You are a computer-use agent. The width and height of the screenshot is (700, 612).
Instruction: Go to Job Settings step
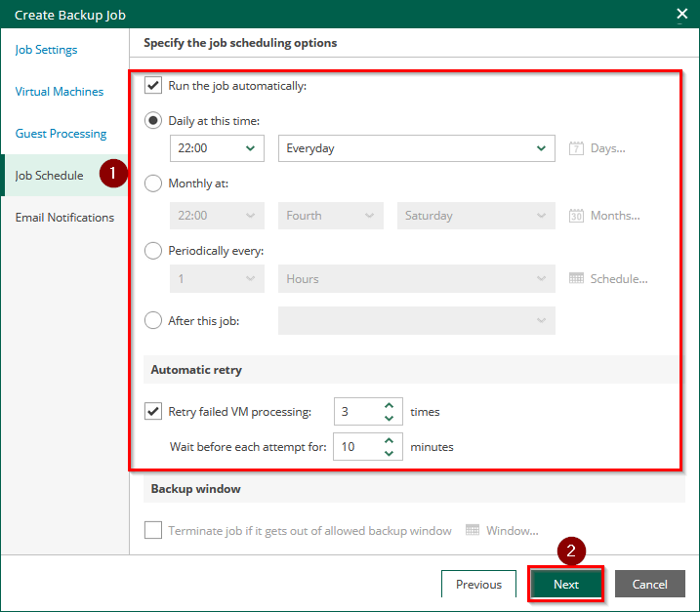[46, 50]
